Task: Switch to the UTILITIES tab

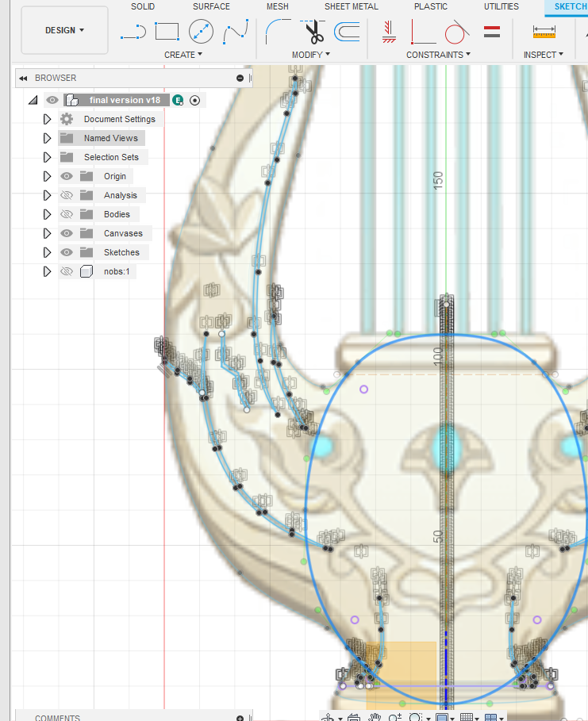Action: tap(501, 6)
